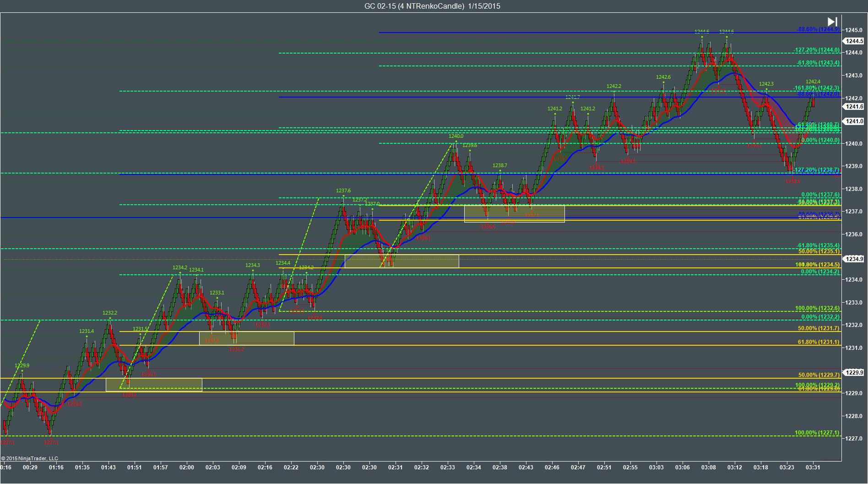Select the 50.00% (1235.1) Fibonacci label
This screenshot has width=868, height=484.
pyautogui.click(x=819, y=251)
